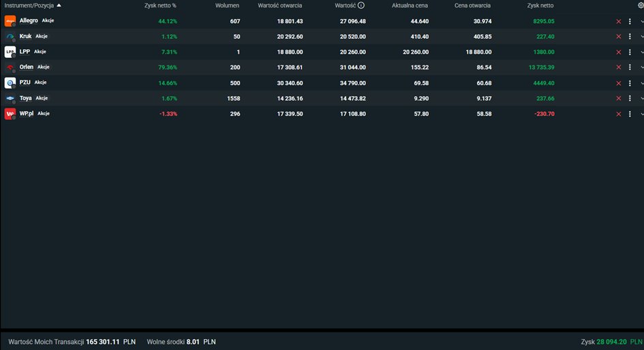The image size is (644, 350).
Task: Expand the Toya row chevron
Action: pyautogui.click(x=642, y=99)
